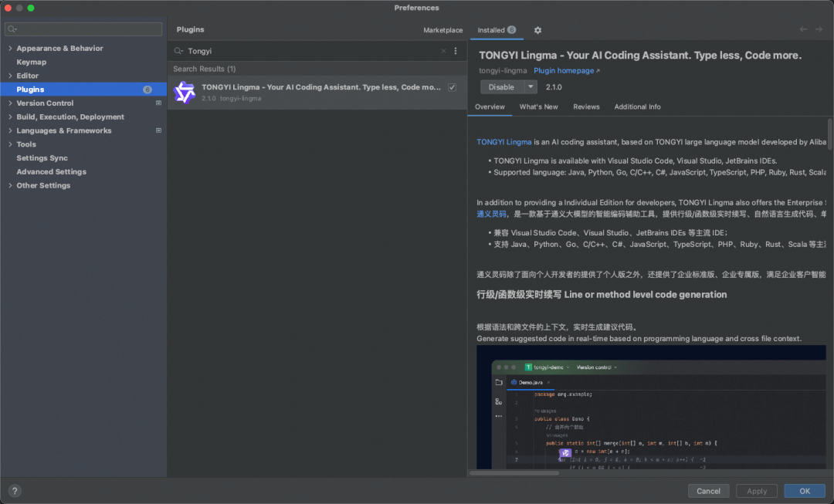Screen dimensions: 834x504
Task: Select Settings Sync in settings tree
Action: pyautogui.click(x=42, y=158)
